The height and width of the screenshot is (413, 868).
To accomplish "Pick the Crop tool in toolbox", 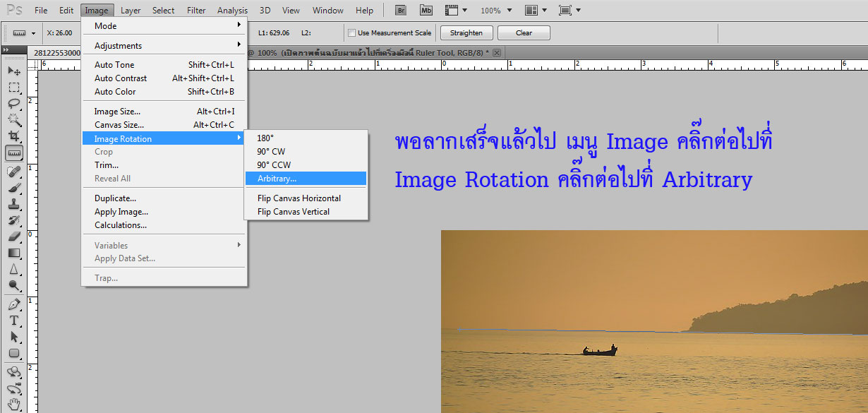I will click(13, 136).
